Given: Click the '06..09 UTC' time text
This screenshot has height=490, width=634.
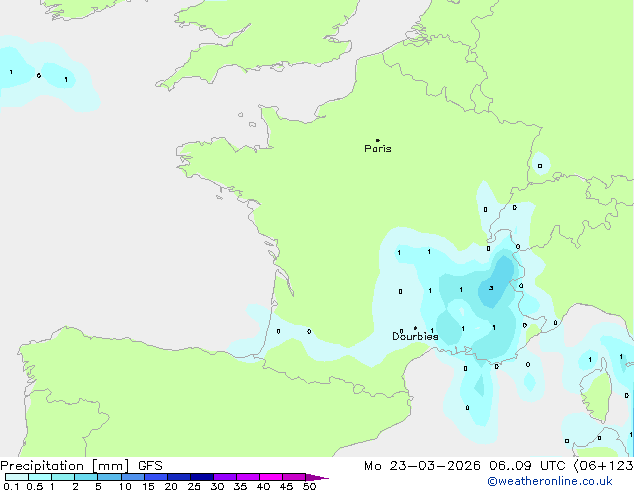Looking at the screenshot, I should coord(527,466).
